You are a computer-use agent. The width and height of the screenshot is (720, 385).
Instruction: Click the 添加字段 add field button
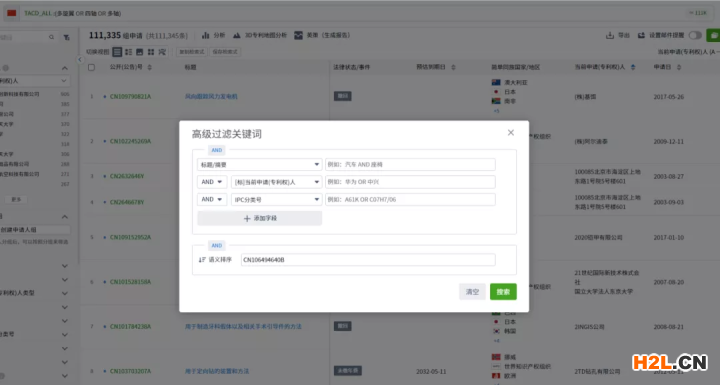coord(259,218)
